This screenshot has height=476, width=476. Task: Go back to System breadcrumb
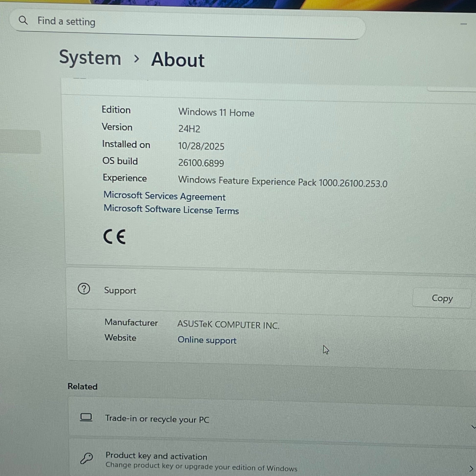coord(90,58)
